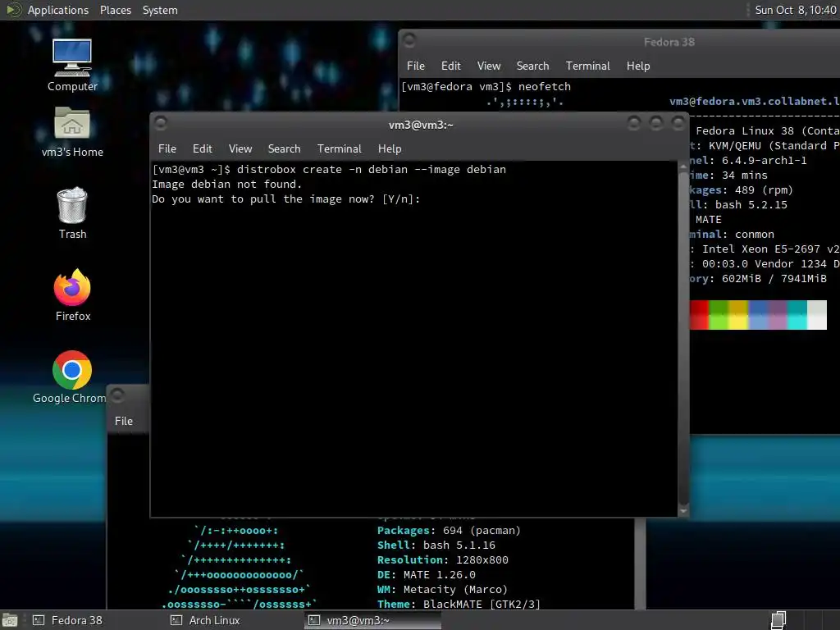Open Search menu in vm3@vm3 terminal
840x630 pixels.
pyautogui.click(x=284, y=148)
